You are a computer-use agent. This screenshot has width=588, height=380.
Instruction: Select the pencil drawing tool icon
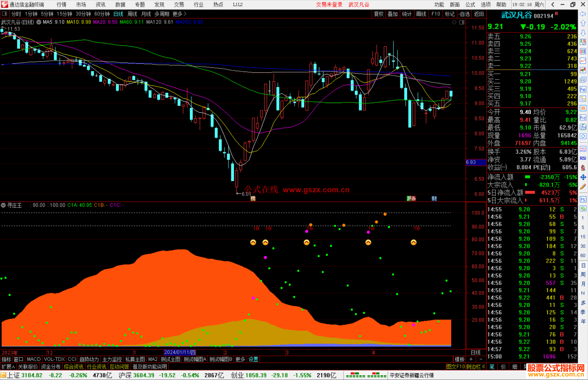coord(583,187)
